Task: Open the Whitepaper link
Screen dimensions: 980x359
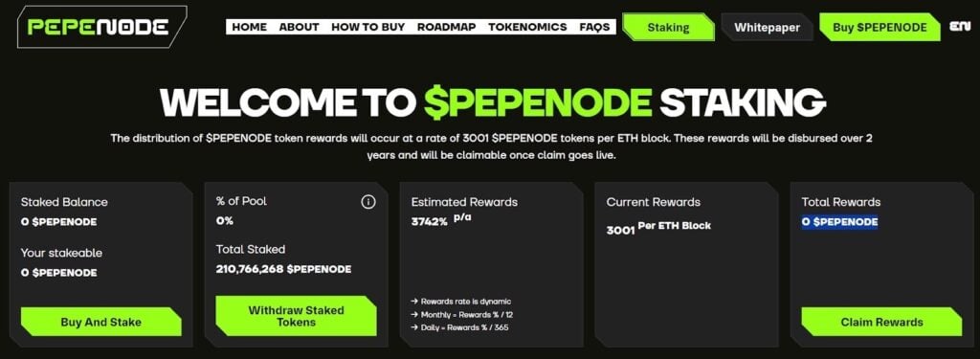Action: pos(767,28)
